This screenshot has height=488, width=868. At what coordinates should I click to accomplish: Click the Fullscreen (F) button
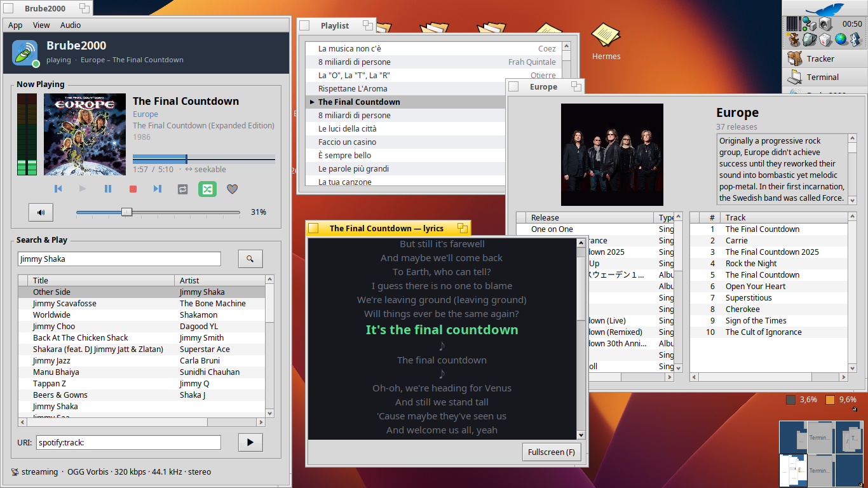(551, 452)
